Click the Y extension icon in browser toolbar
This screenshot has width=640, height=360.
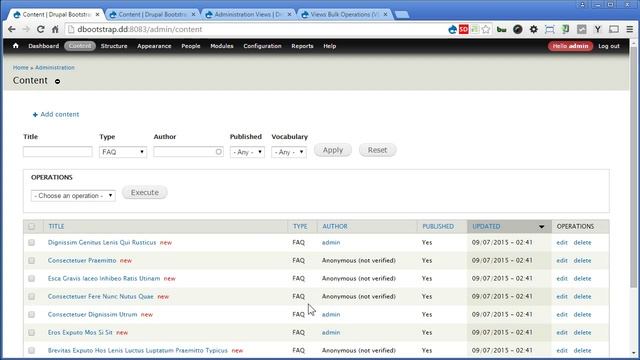[598, 29]
